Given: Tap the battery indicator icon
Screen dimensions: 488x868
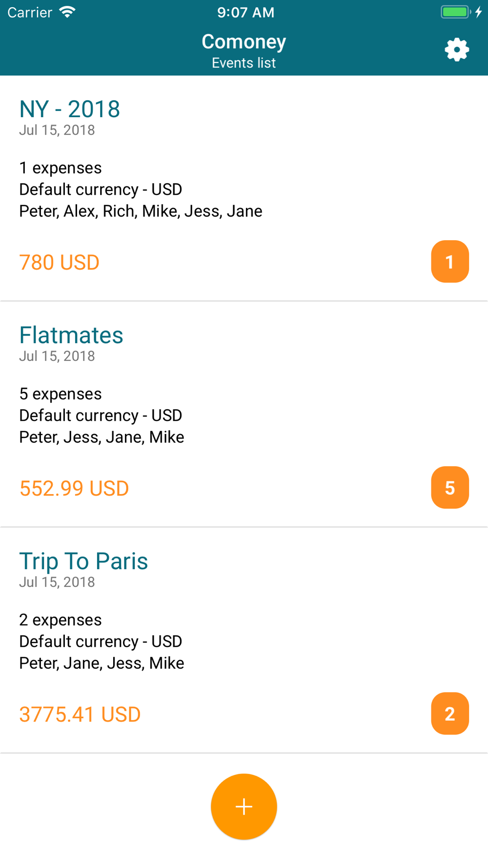Looking at the screenshot, I should pos(455,12).
